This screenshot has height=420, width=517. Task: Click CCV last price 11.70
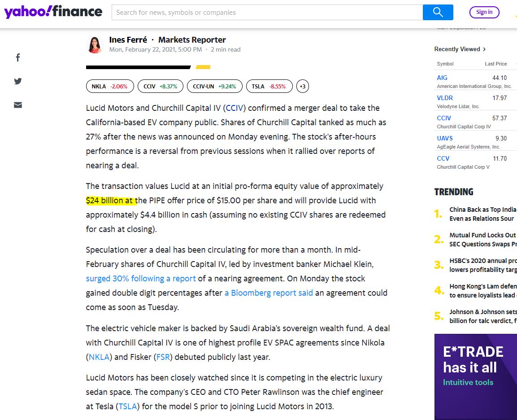click(500, 158)
